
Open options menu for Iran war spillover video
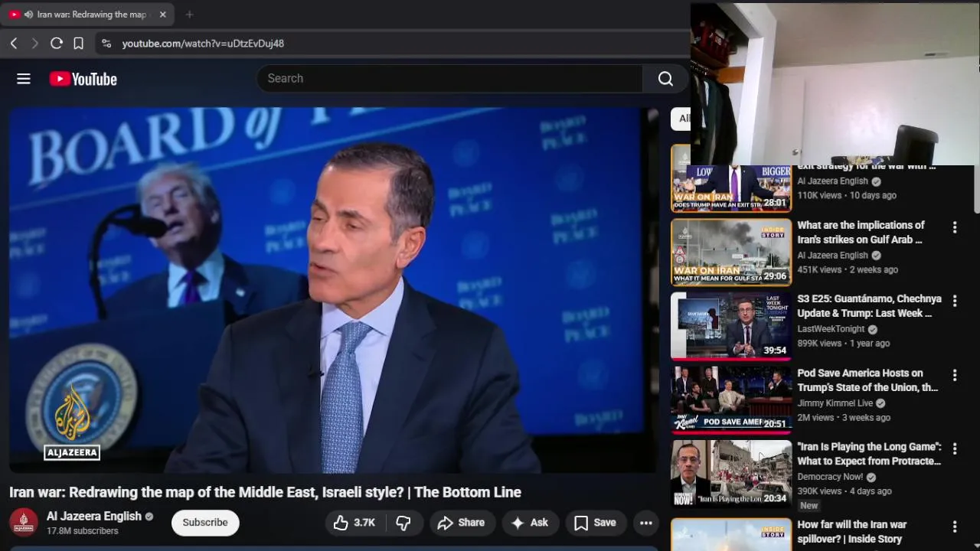(954, 527)
